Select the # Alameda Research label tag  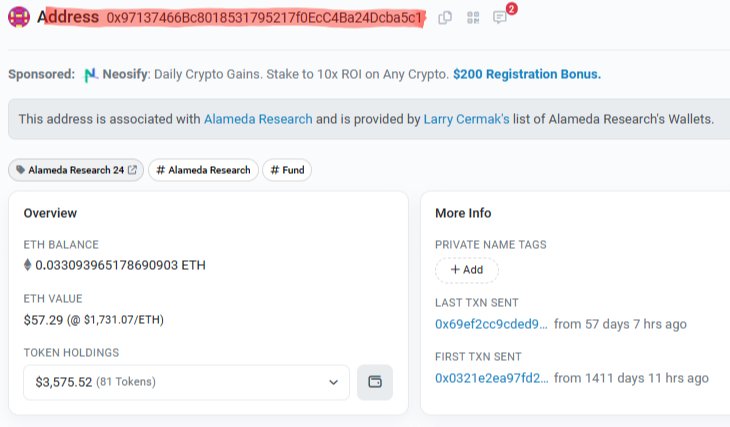203,171
